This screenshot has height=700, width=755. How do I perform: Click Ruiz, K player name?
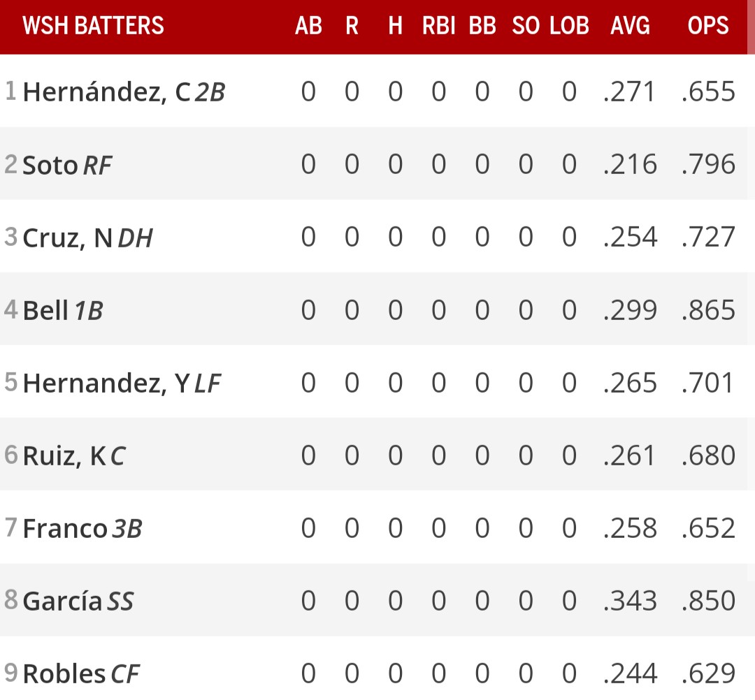tap(64, 455)
